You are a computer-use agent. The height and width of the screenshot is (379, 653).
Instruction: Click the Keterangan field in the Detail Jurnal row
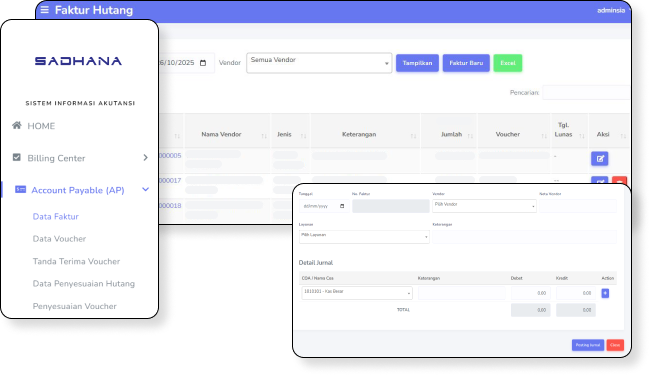pos(461,293)
